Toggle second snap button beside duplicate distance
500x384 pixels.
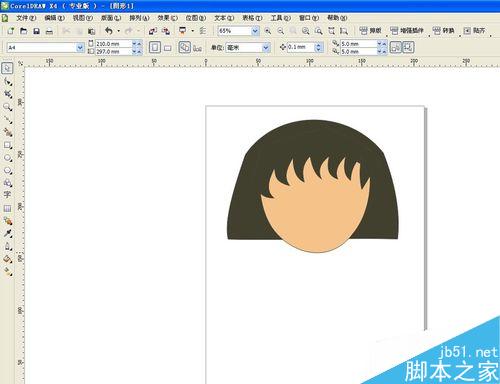click(408, 47)
